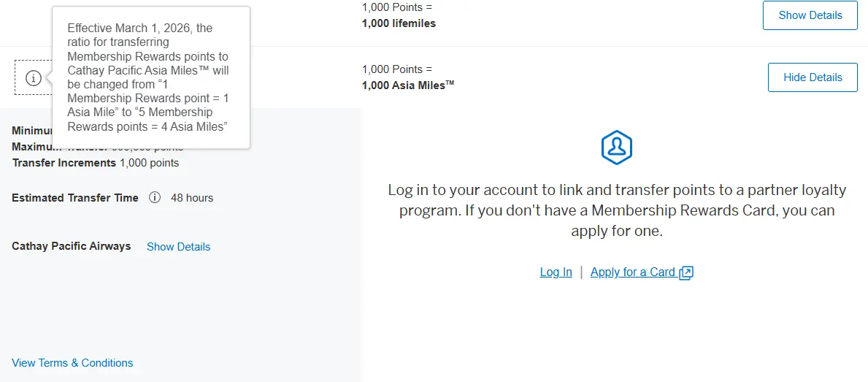868x382 pixels.
Task: Click the info icon in the dashed box
Action: [x=34, y=78]
